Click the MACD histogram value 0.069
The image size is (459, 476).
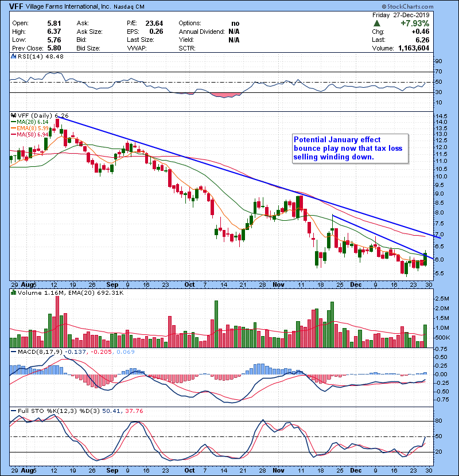click(126, 352)
